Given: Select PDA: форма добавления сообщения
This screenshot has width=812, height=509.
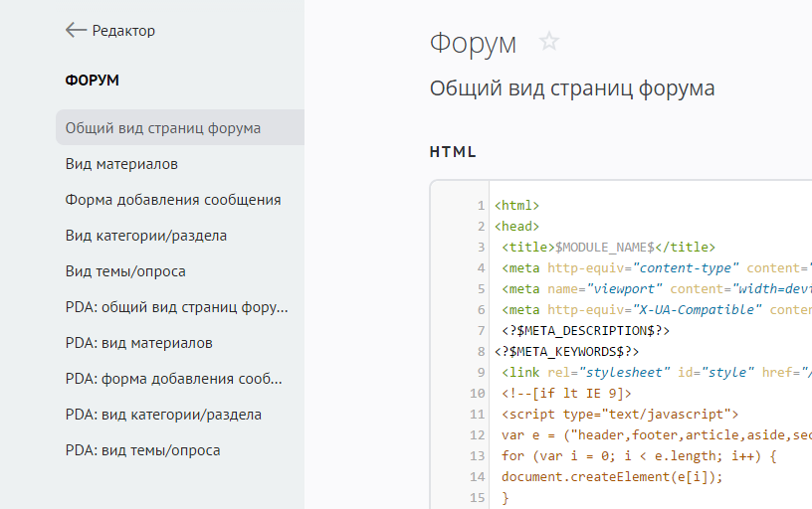Looking at the screenshot, I should 174,379.
